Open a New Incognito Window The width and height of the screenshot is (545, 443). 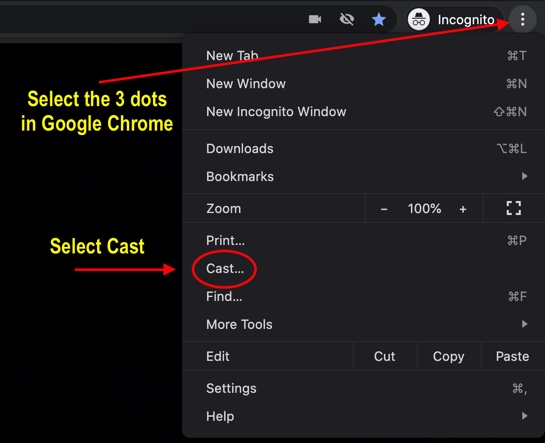[363, 112]
